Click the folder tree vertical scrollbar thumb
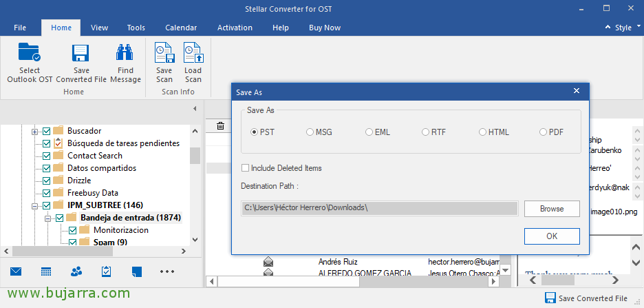The height and width of the screenshot is (308, 644). click(195, 156)
